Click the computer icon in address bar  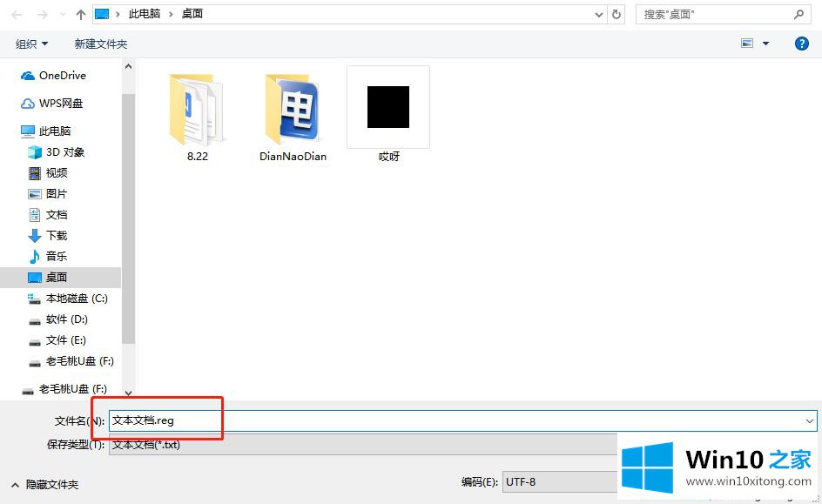tap(102, 14)
